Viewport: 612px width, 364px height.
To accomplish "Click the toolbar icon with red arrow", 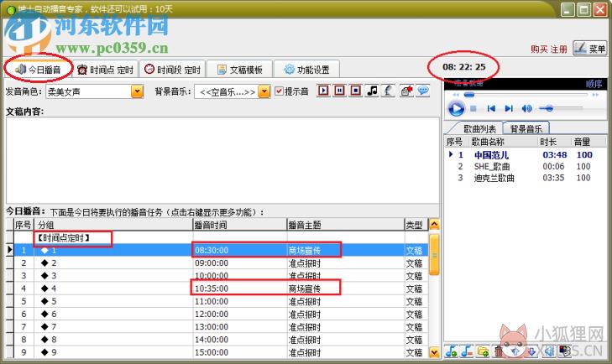I will click(x=406, y=91).
